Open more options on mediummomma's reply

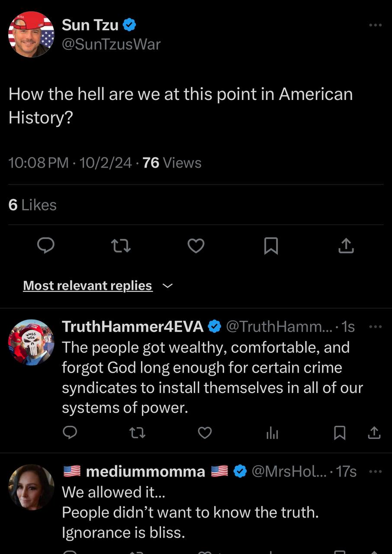(x=375, y=471)
